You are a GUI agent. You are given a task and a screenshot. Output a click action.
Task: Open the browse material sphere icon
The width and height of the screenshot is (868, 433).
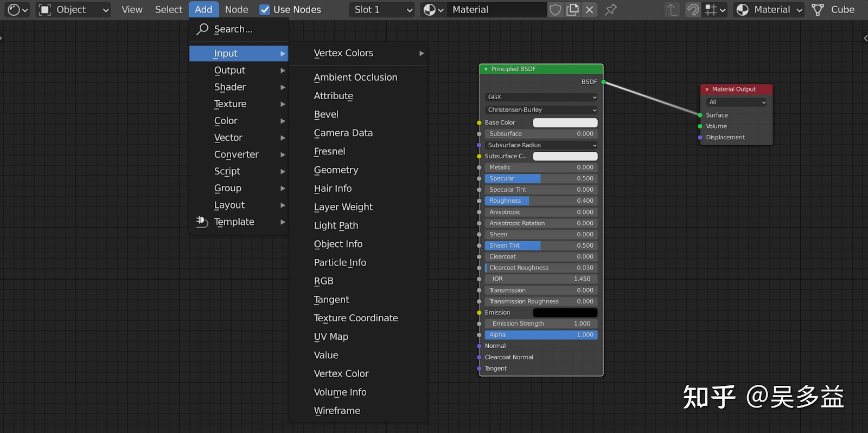pyautogui.click(x=433, y=10)
